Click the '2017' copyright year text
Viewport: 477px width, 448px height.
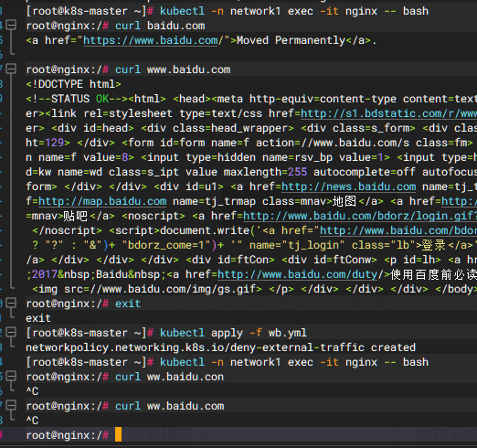(45, 274)
